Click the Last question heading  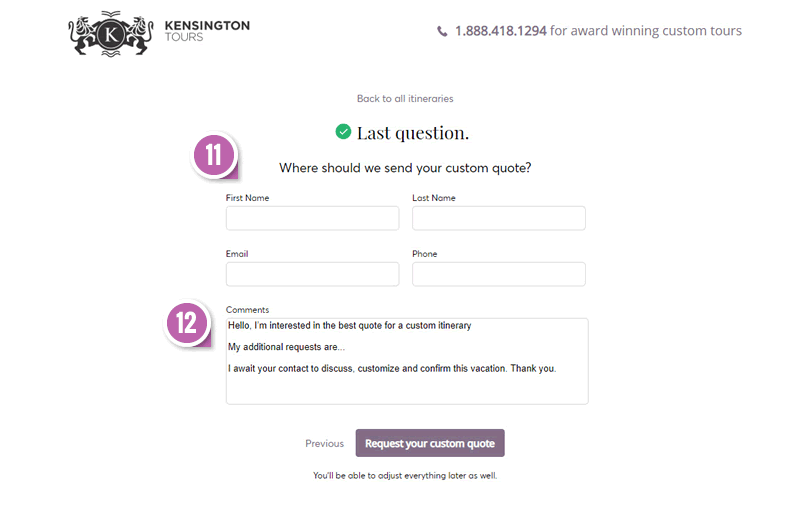point(413,133)
